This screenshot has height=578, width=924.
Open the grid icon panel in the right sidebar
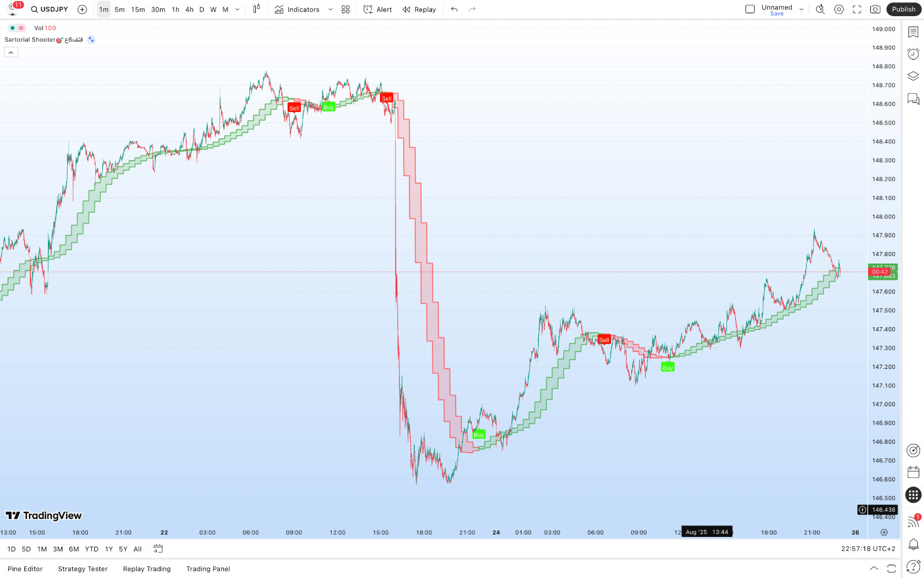(x=913, y=495)
